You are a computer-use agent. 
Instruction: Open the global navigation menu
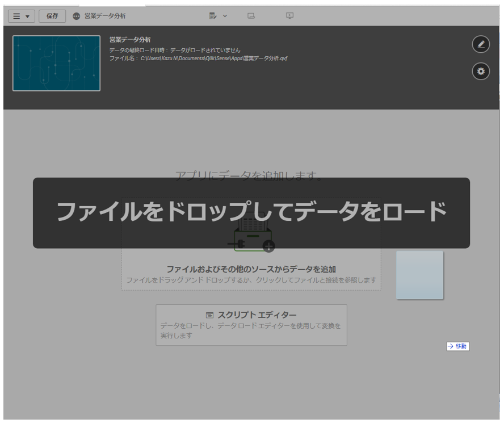17,16
